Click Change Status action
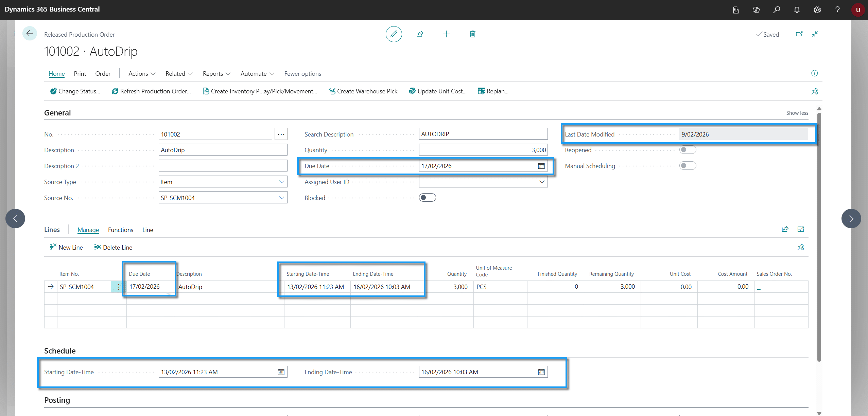The width and height of the screenshot is (868, 416). [75, 91]
